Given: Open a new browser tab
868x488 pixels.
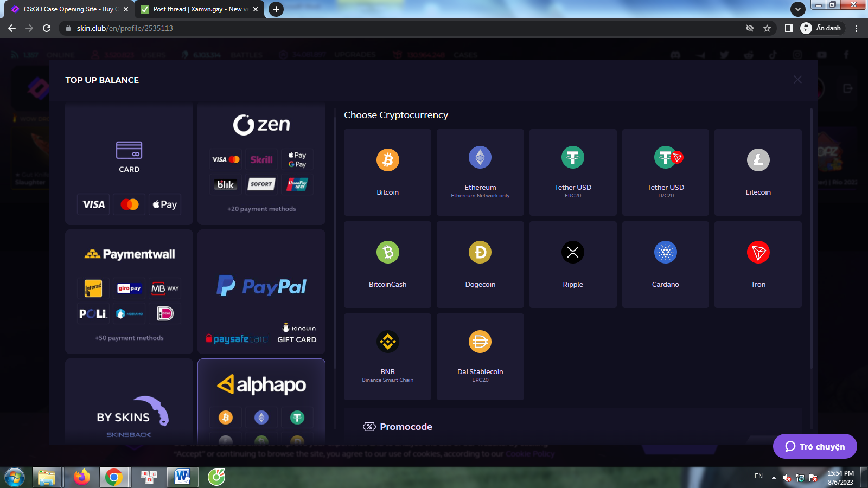Looking at the screenshot, I should coord(276,9).
